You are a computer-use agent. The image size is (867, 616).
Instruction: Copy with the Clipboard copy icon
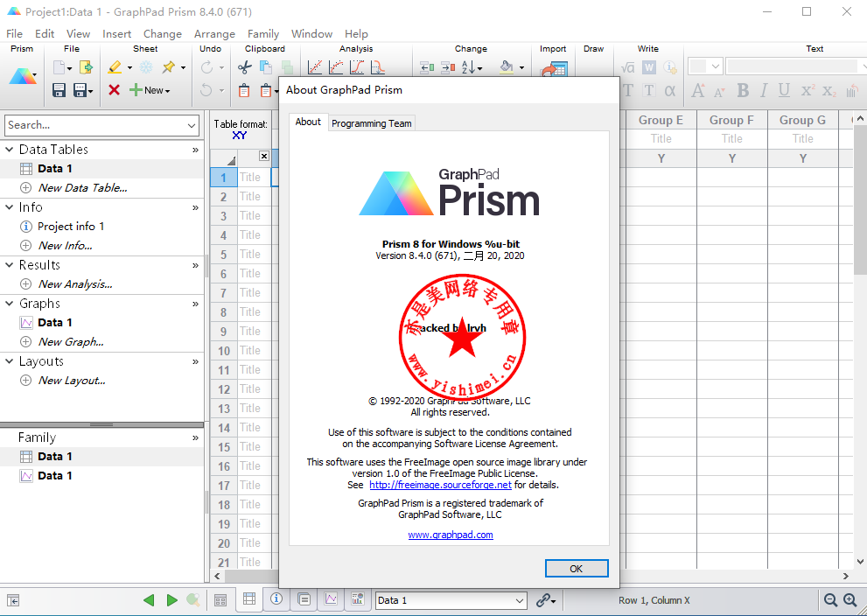[266, 67]
